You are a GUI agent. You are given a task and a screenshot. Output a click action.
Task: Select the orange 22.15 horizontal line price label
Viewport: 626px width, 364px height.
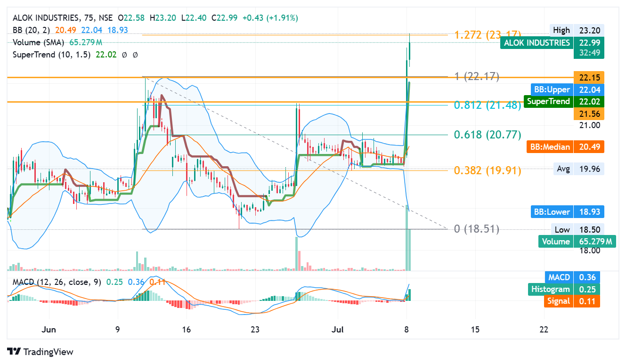click(x=588, y=77)
